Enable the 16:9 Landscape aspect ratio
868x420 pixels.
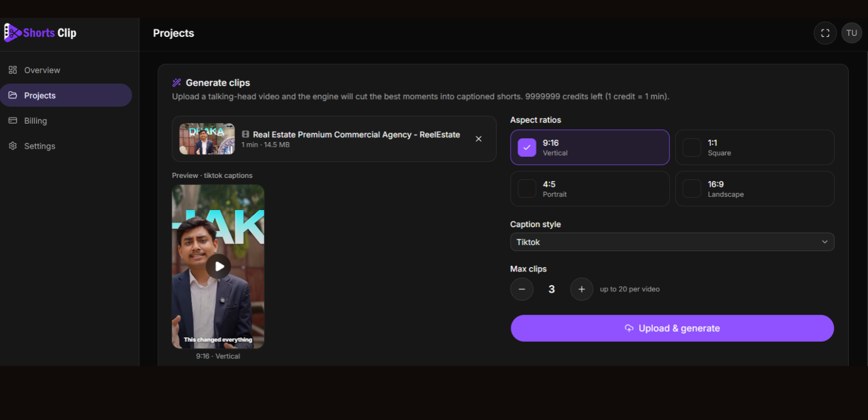(x=755, y=188)
